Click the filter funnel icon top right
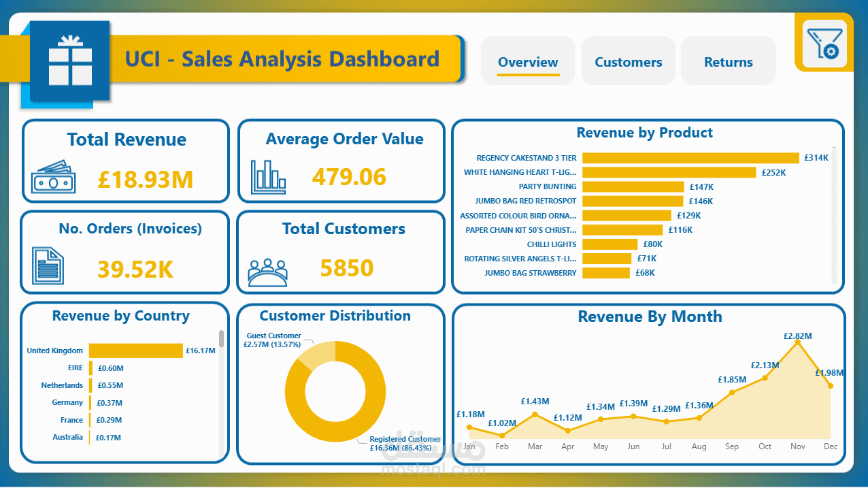The image size is (868, 488). click(x=823, y=42)
